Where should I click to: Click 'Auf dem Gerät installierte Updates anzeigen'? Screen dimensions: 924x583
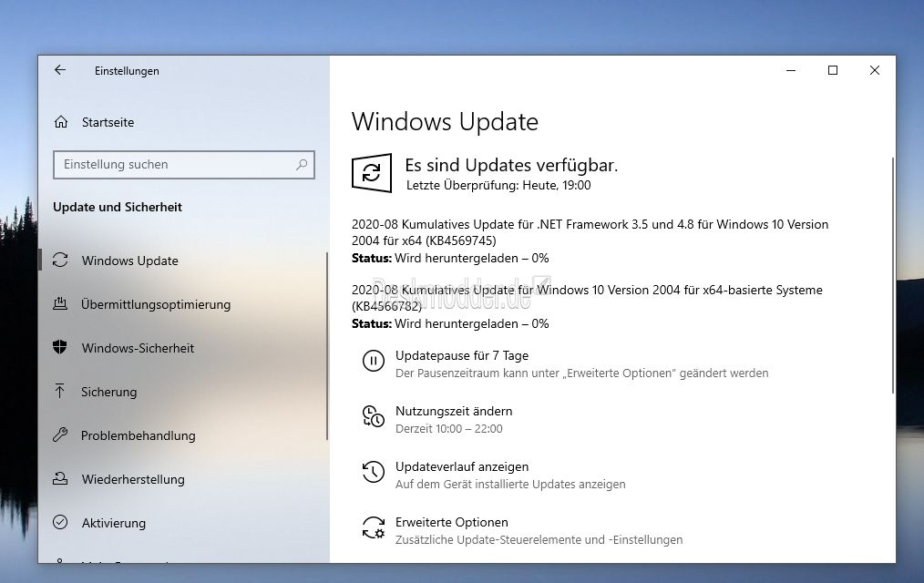coord(510,484)
